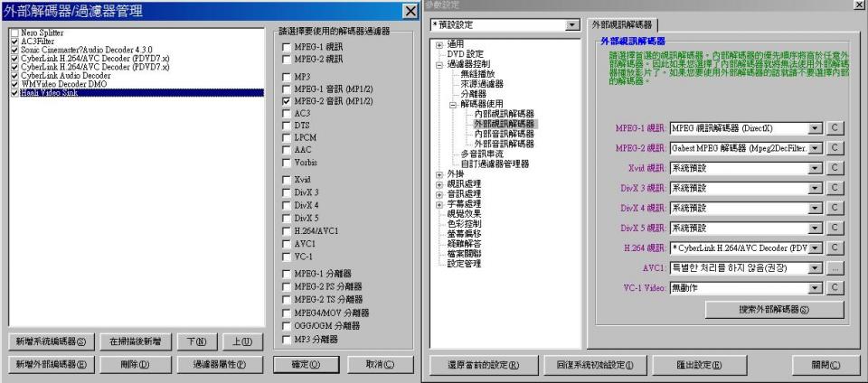Open the 預設設定 preset dropdown
This screenshot has height=383, width=868.
click(x=571, y=25)
